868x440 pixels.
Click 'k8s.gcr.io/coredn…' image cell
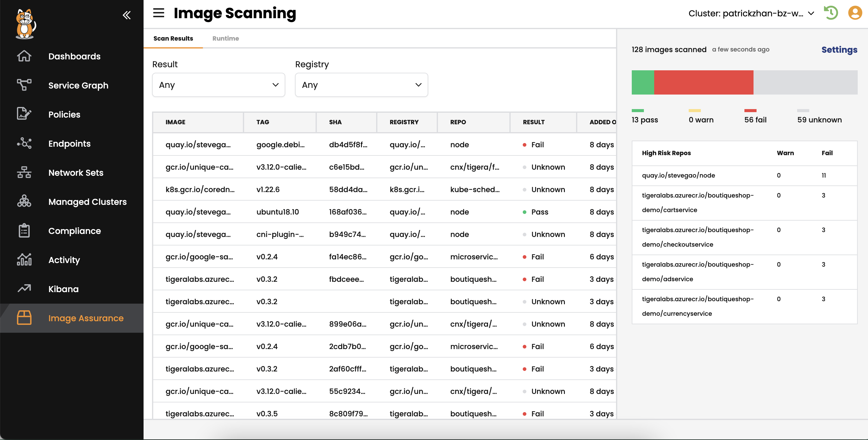pyautogui.click(x=200, y=189)
